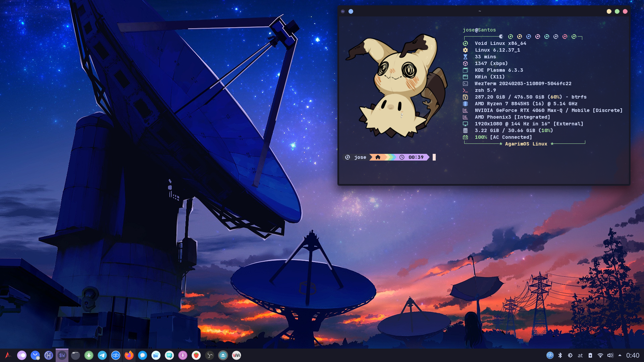
Task: Open the Signal messenger icon
Action: tap(143, 355)
